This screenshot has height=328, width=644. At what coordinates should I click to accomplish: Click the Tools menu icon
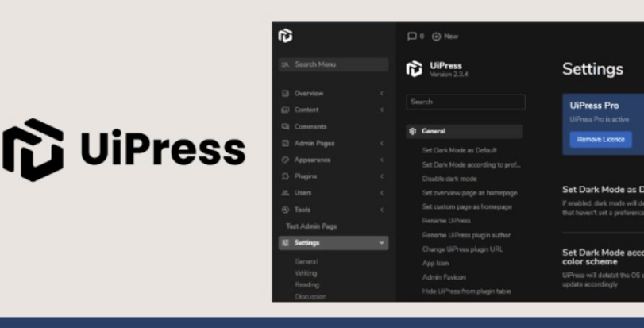pyautogui.click(x=285, y=210)
